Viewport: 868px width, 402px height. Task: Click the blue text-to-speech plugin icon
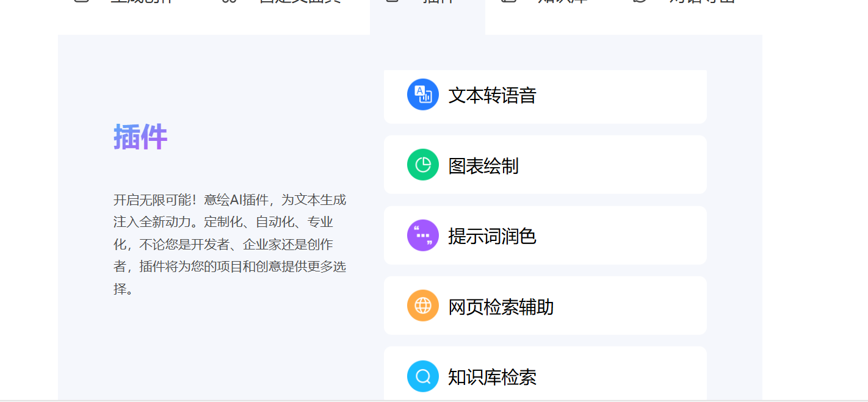point(422,95)
